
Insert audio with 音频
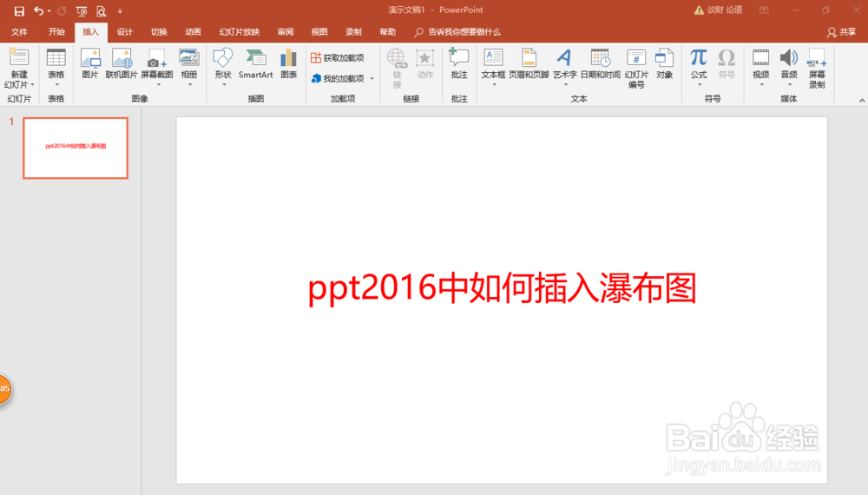coord(789,67)
